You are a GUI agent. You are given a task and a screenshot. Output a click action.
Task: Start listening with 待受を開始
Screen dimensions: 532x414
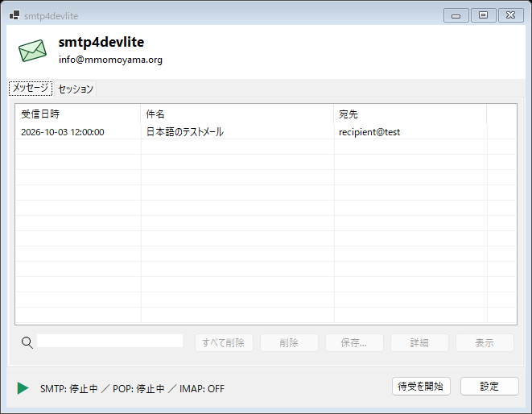(421, 386)
